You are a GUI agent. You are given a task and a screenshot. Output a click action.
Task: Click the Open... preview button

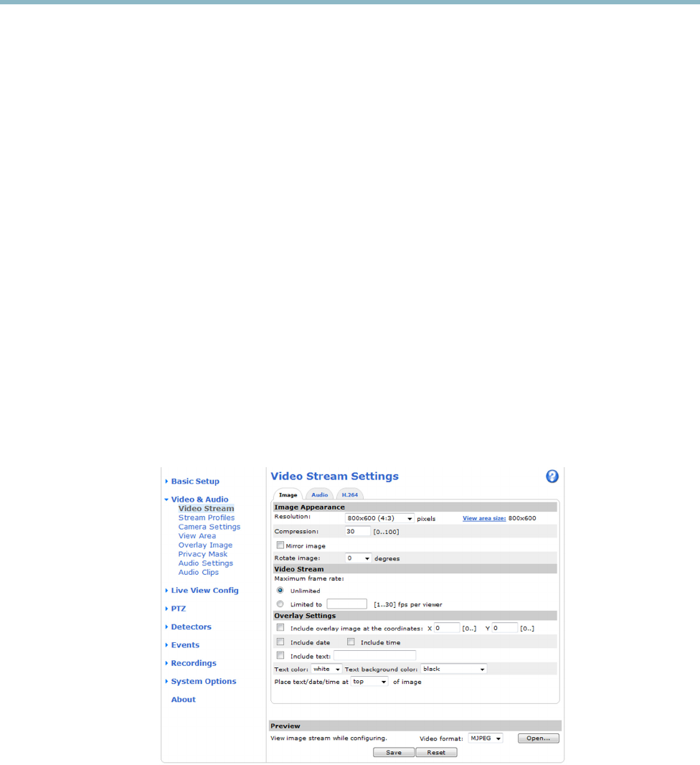(538, 738)
